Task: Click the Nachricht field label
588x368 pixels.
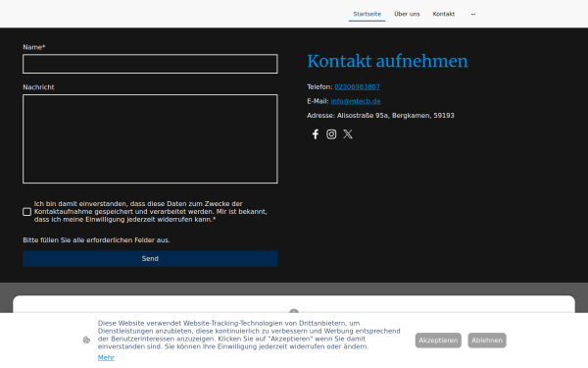Action: (38, 87)
